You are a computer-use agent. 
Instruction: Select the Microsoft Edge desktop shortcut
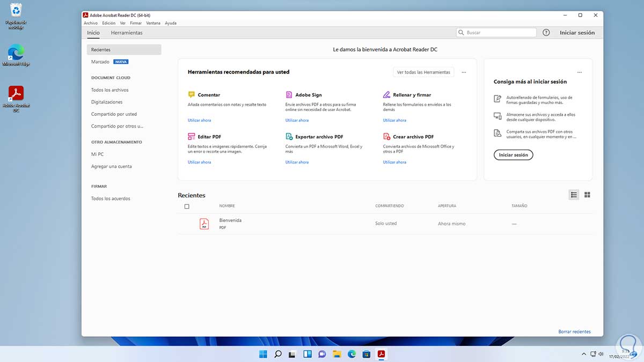point(16,56)
